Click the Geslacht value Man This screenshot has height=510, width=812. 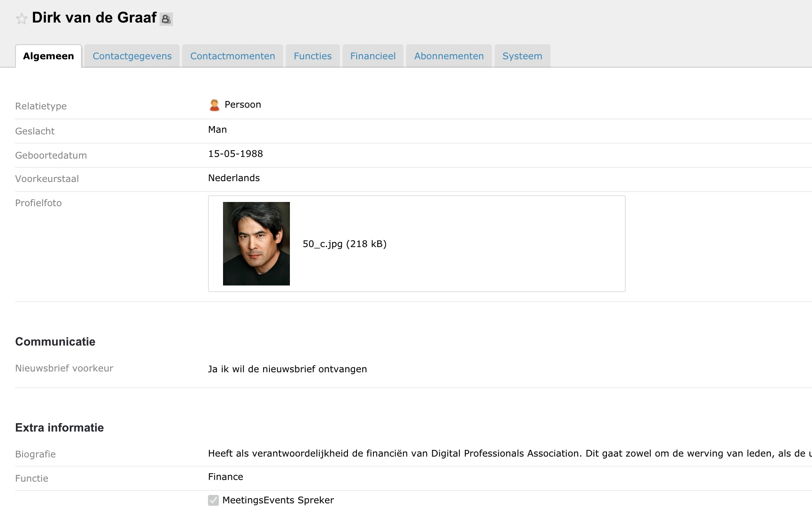tap(217, 130)
